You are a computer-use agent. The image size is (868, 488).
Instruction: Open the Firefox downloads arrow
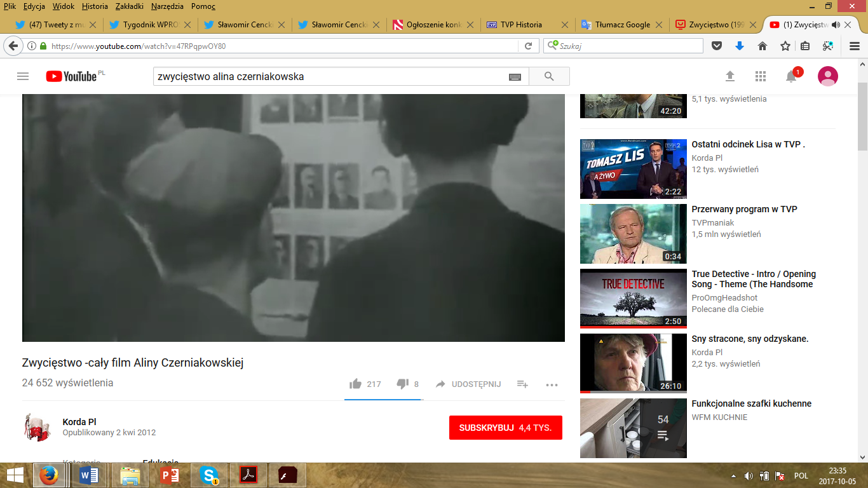740,46
